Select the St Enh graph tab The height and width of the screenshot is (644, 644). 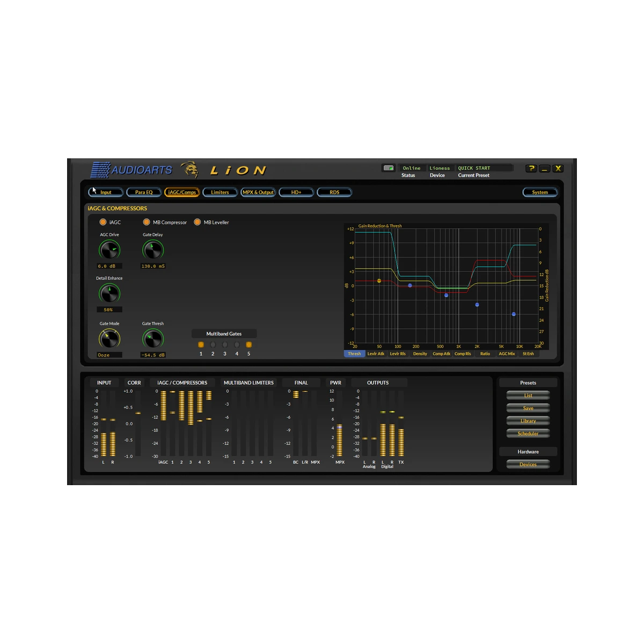coord(528,354)
